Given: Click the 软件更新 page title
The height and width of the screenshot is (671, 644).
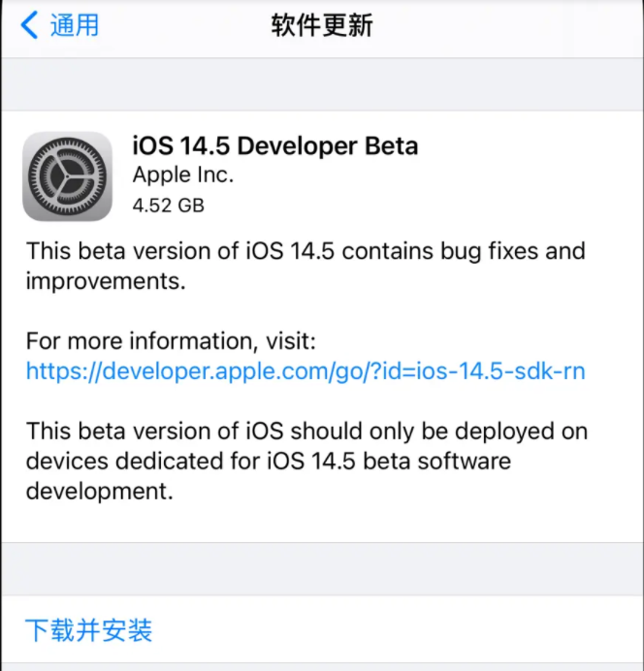Looking at the screenshot, I should coord(322,25).
